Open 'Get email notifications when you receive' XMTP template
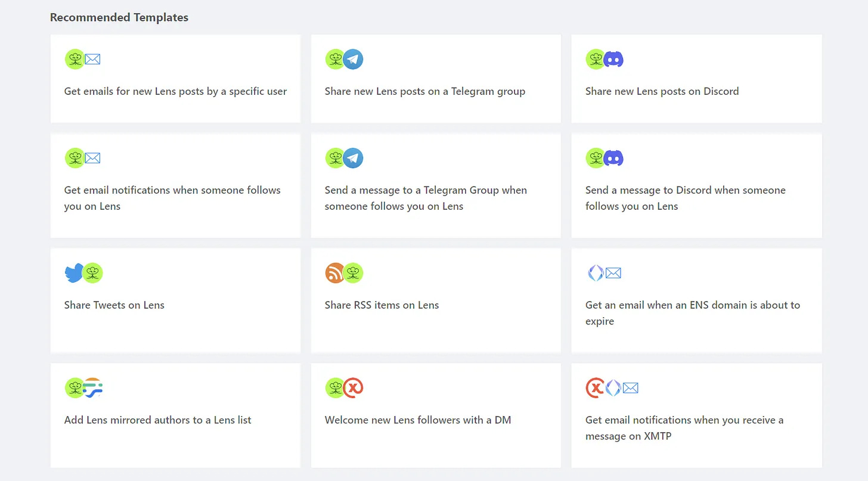 tap(696, 415)
